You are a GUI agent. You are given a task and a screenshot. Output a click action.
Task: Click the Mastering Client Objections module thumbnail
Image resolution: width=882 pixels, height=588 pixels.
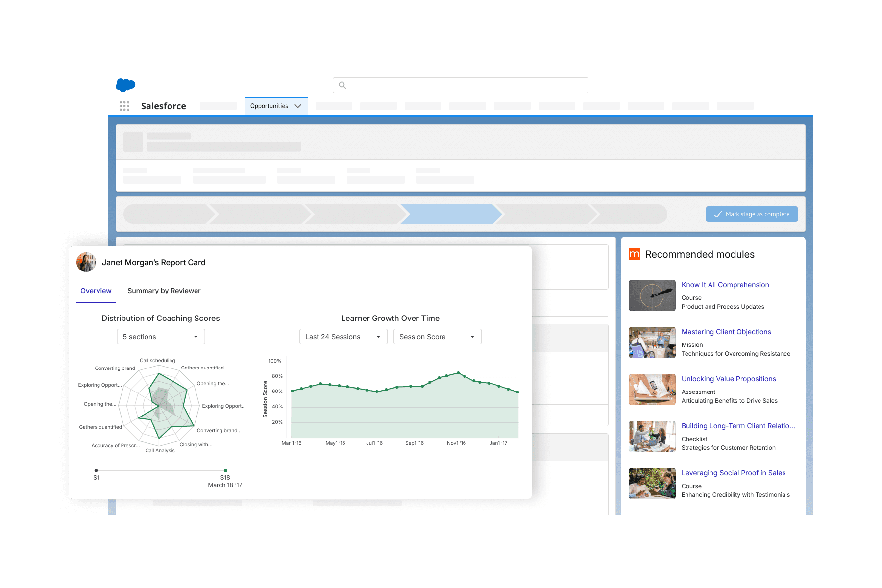(652, 342)
